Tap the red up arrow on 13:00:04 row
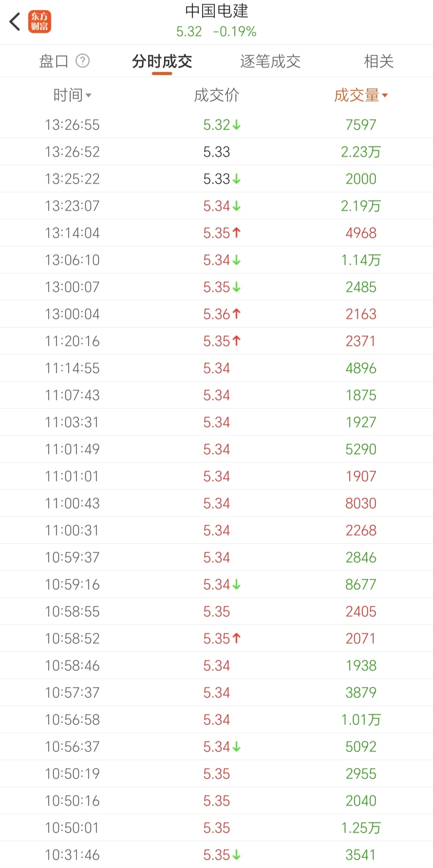Screen dimensions: 433x868 pyautogui.click(x=236, y=314)
